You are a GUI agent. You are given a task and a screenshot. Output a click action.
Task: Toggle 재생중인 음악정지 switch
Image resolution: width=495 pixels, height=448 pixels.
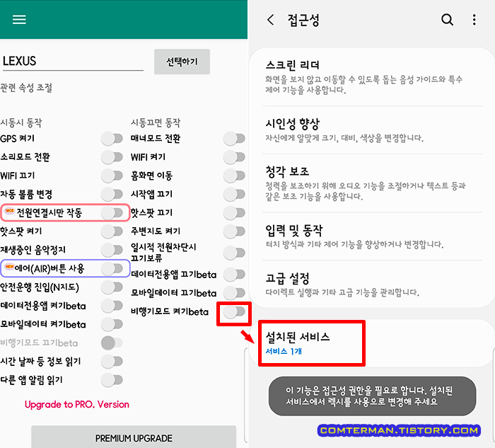point(112,250)
